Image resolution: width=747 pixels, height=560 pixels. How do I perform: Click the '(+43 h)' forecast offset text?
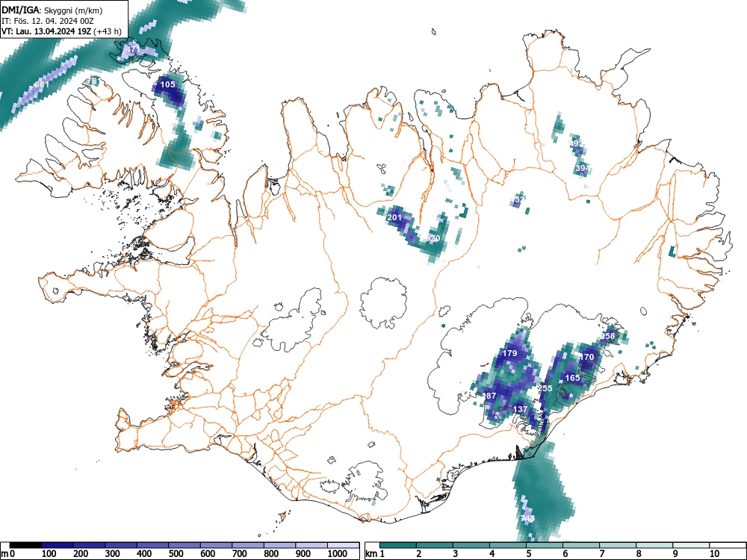tap(108, 31)
